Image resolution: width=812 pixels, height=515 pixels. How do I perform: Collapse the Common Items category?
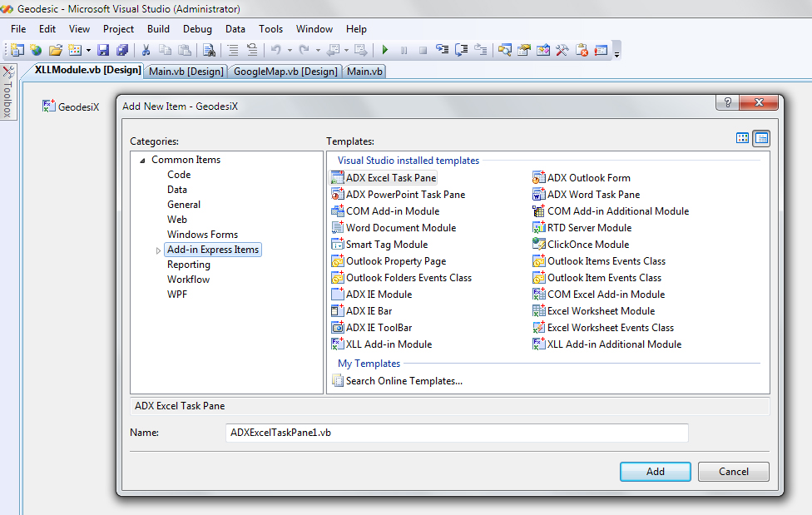(142, 161)
